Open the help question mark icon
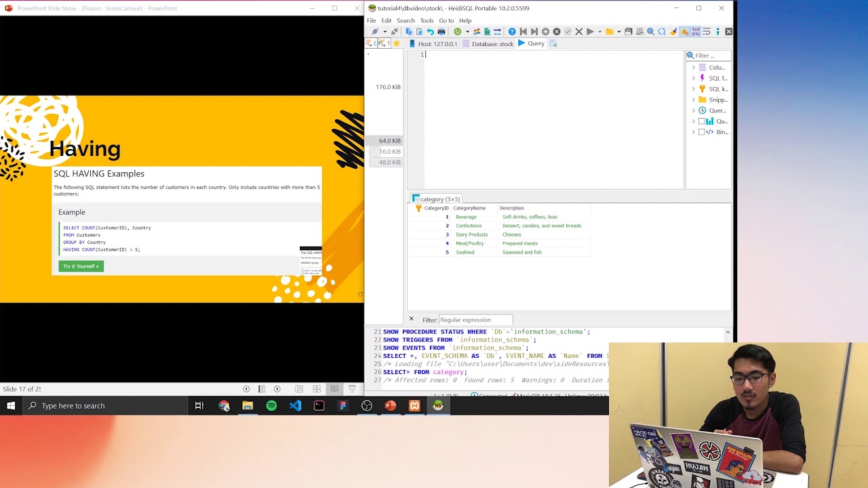 [x=512, y=32]
